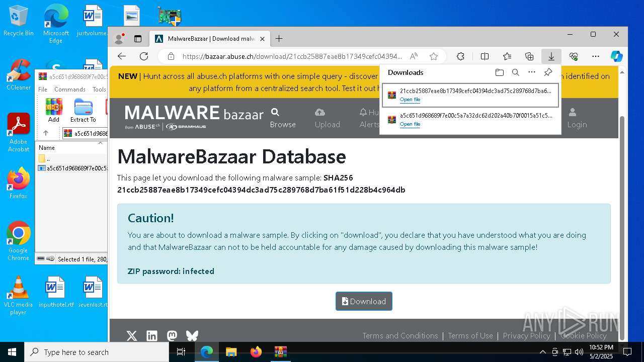Screen dimensions: 644x362
Task: Open Terms of Use link
Action: pyautogui.click(x=470, y=336)
